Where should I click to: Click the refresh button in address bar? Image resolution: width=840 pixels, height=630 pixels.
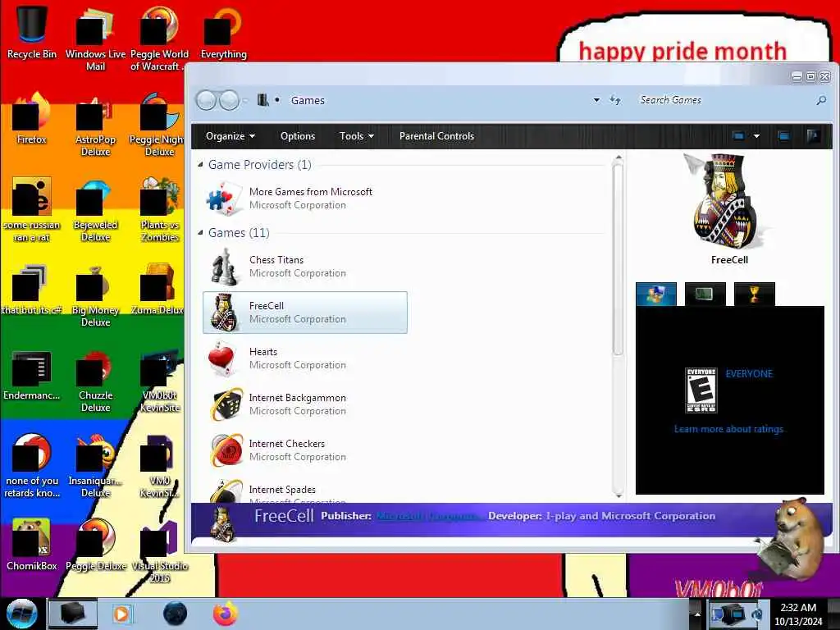tap(615, 100)
